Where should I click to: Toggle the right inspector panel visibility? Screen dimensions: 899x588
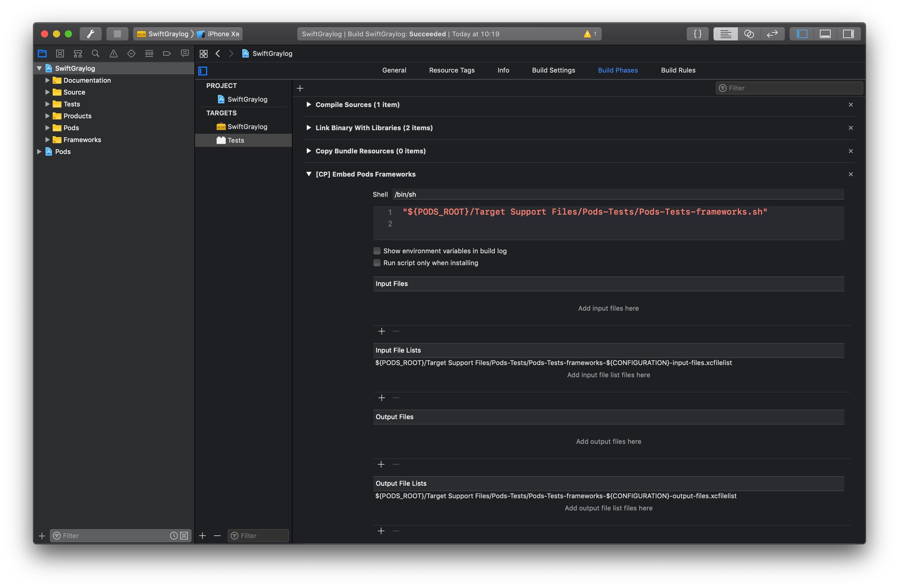click(848, 34)
